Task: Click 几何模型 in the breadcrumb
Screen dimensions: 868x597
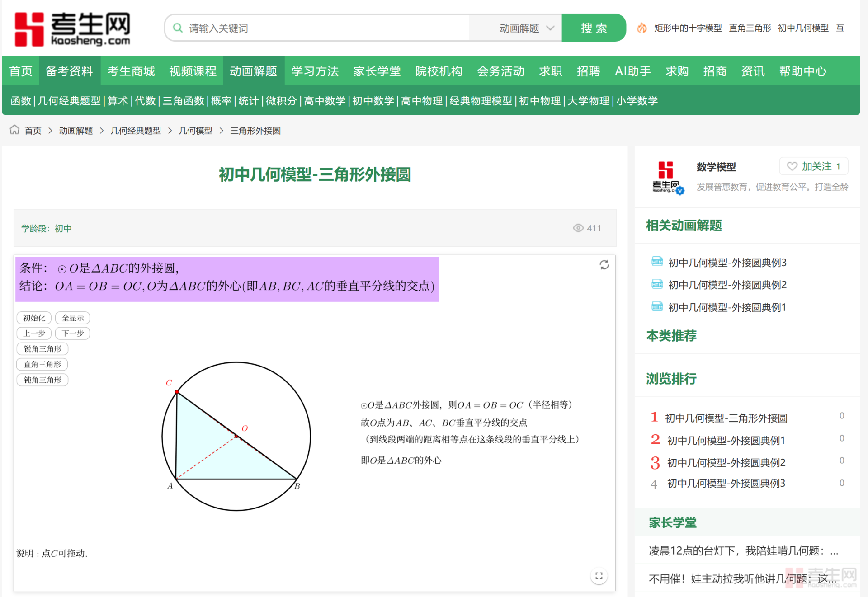Action: click(195, 131)
